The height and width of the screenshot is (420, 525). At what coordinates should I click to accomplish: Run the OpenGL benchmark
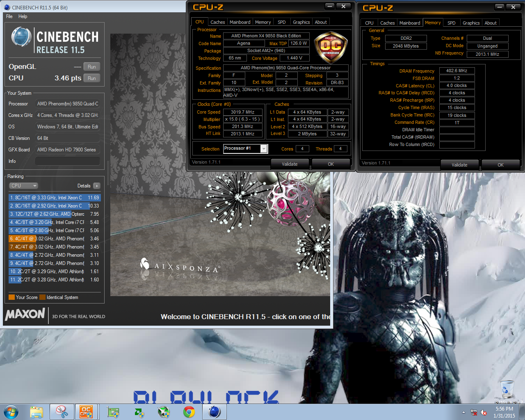coord(92,67)
